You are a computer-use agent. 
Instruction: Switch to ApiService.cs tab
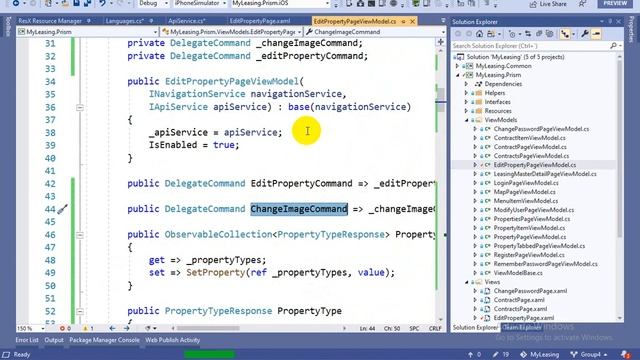pyautogui.click(x=186, y=21)
